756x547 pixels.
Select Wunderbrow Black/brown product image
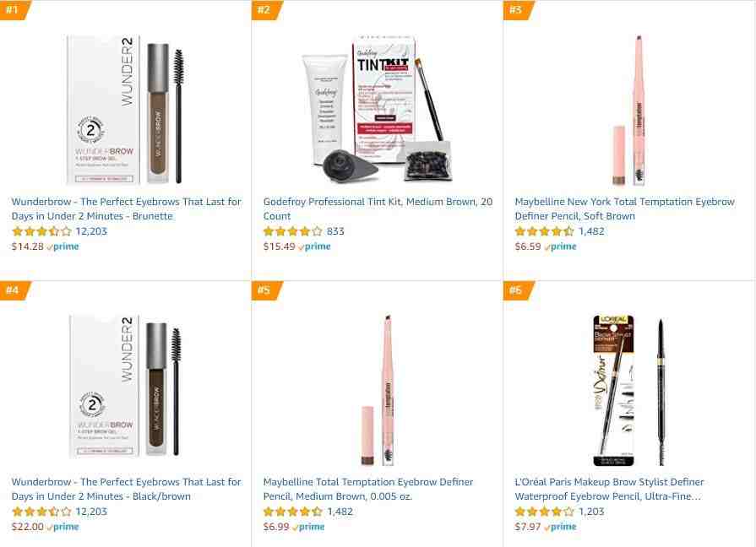pos(126,386)
